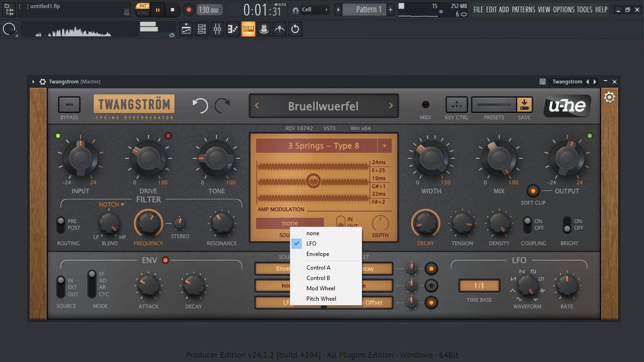The width and height of the screenshot is (644, 362).
Task: Click the filter FREQUENCY knob
Action: (x=148, y=223)
